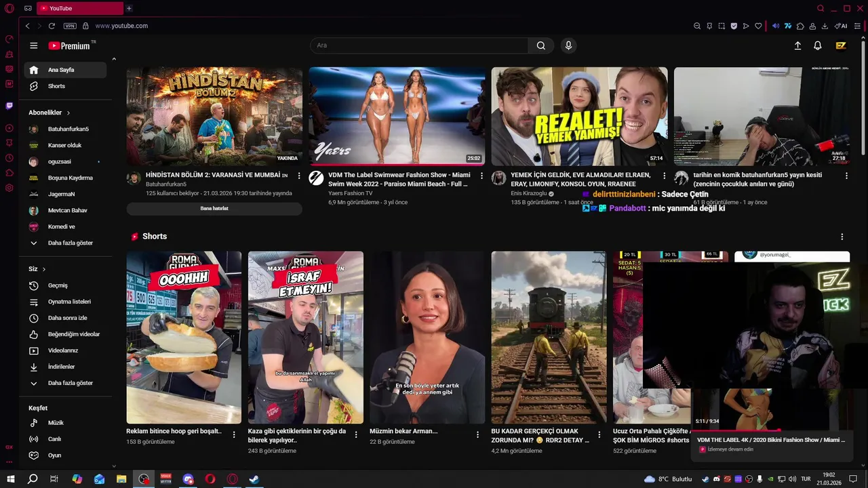The image size is (868, 488).
Task: Expand Abonelikler section chevron
Action: [68, 113]
